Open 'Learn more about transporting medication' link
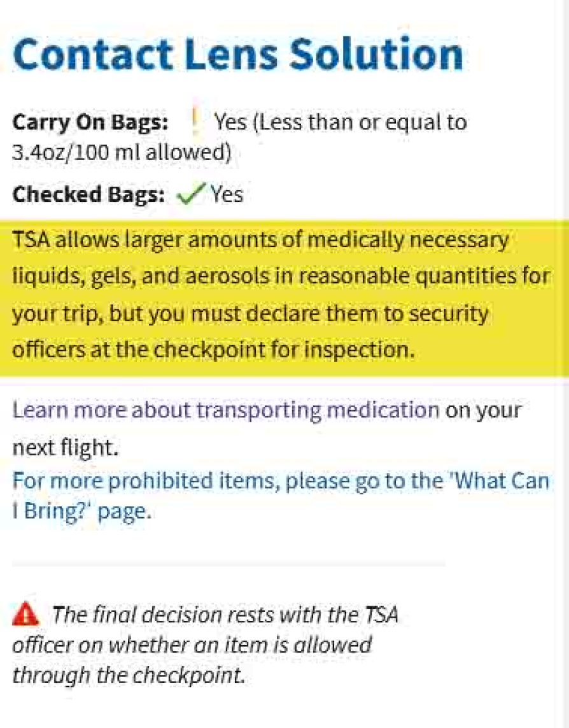The height and width of the screenshot is (728, 569). (x=225, y=410)
